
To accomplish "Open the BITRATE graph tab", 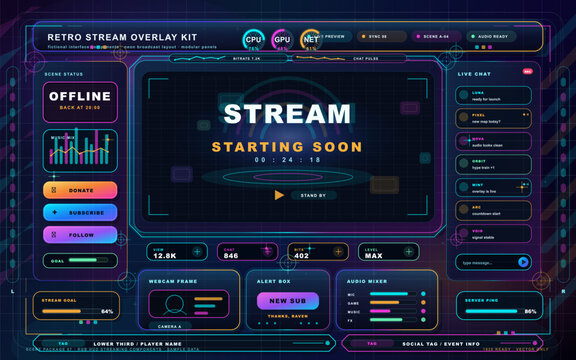I will tap(228, 58).
